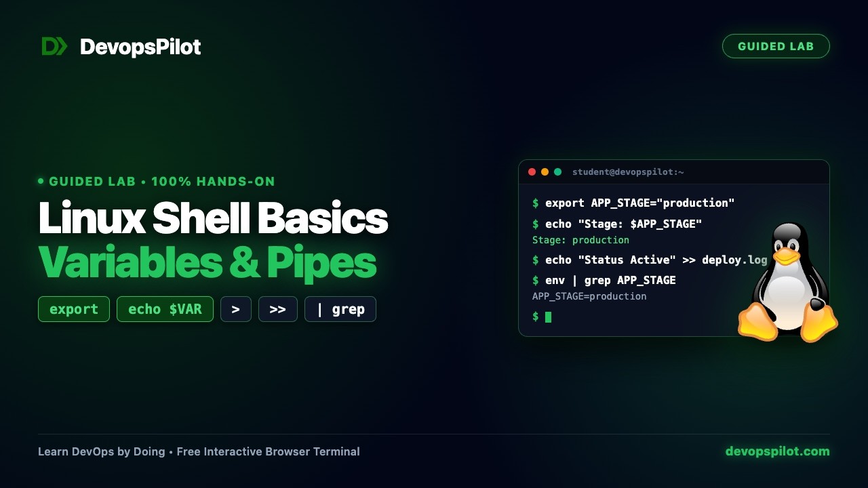Click the red terminal window dot
This screenshot has width=868, height=488.
pos(532,172)
